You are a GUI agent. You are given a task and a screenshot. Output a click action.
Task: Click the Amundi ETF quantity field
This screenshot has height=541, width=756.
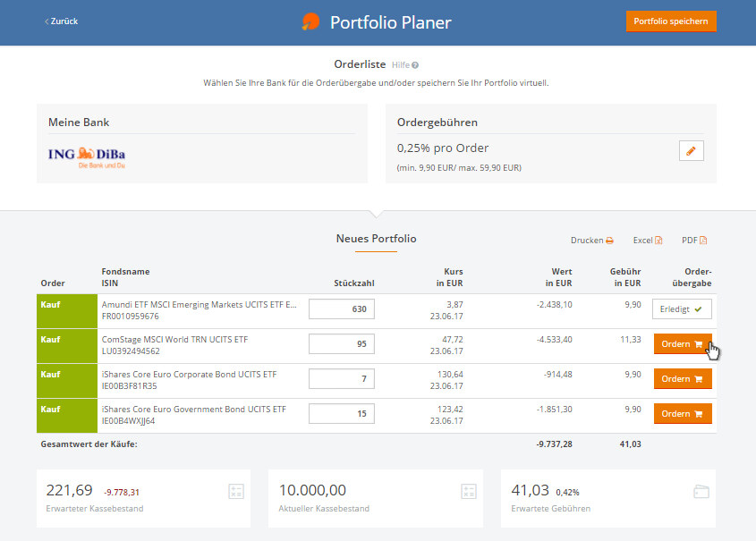342,309
